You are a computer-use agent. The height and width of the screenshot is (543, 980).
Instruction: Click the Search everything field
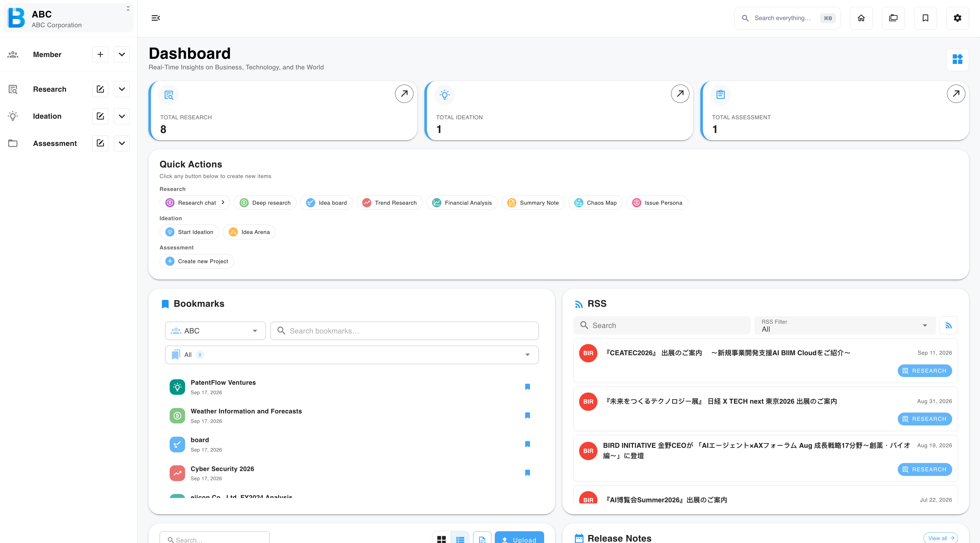point(787,18)
